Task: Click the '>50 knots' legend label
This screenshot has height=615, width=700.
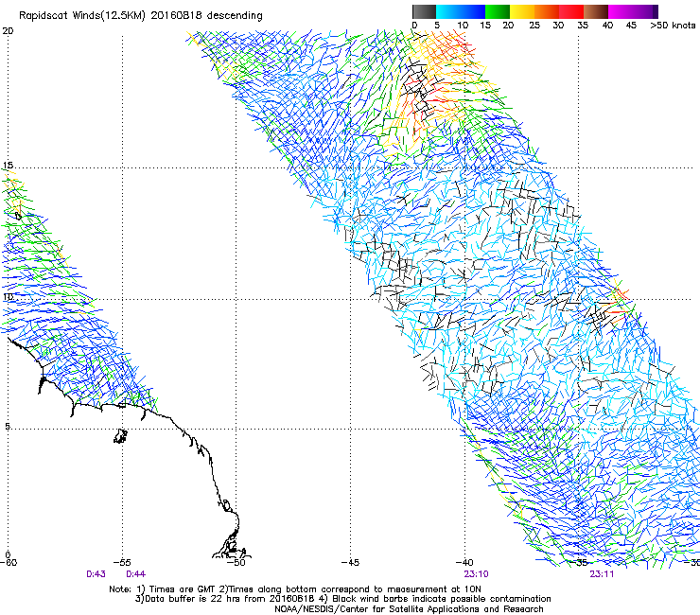Action: [673, 26]
